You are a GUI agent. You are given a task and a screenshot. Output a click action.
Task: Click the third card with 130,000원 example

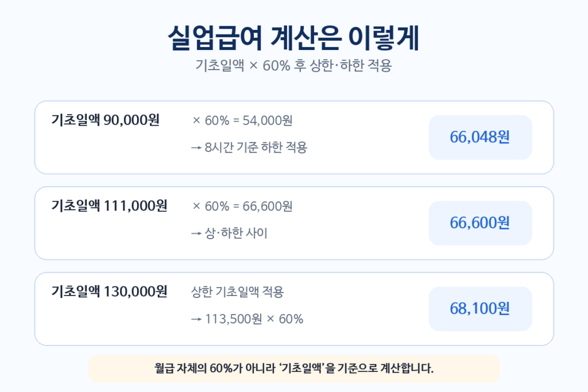294,309
